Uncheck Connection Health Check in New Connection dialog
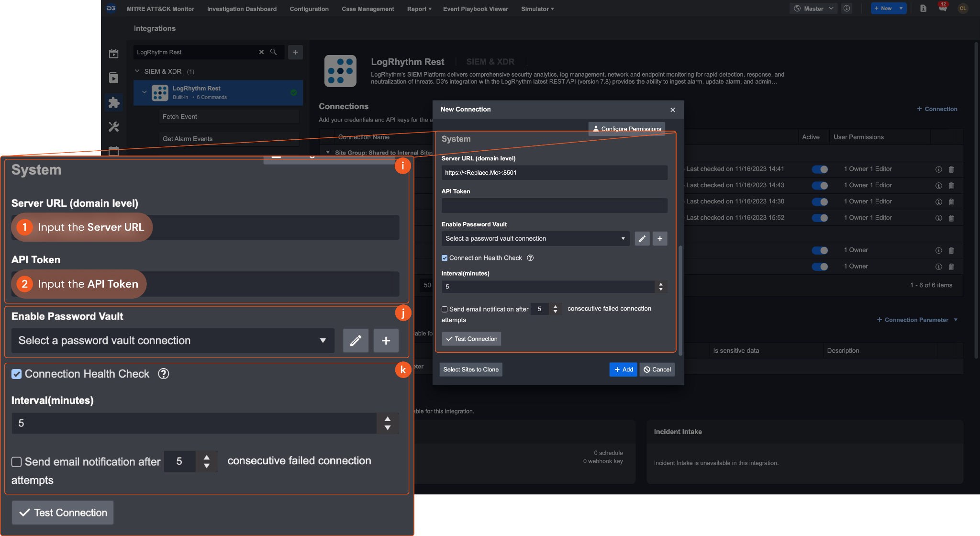Screen dimensions: 980x536 point(445,258)
